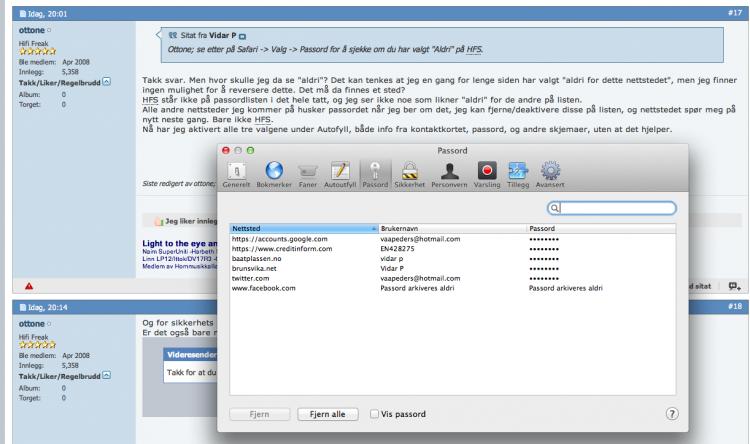Select the brunsvika.net row
This screenshot has height=444, width=750.
pos(452,268)
